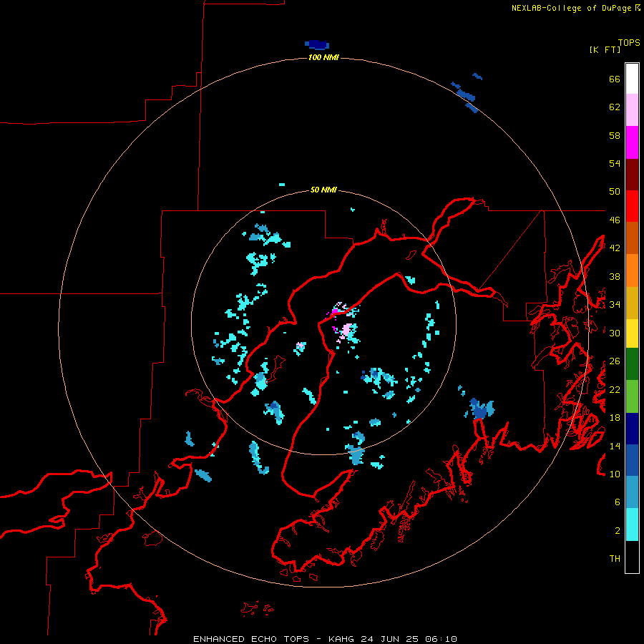Click legend value 14
The image size is (644, 644).
click(x=615, y=446)
